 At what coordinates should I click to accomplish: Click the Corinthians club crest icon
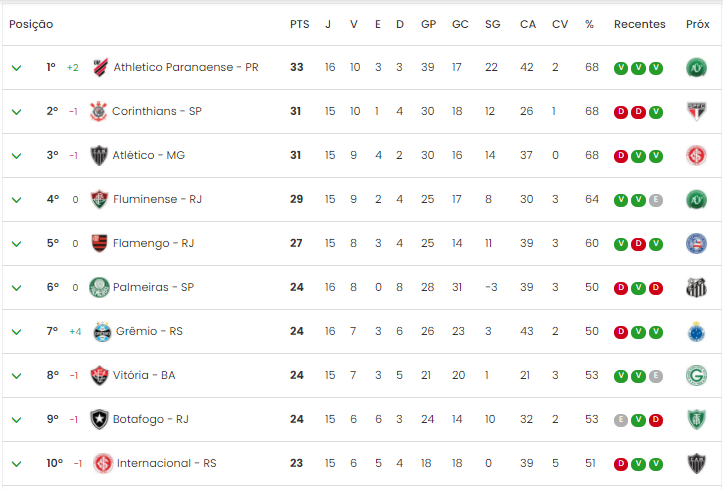98,112
